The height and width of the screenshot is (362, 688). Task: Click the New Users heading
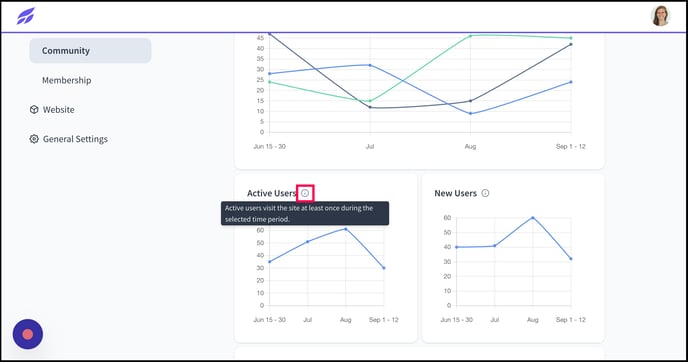(455, 193)
